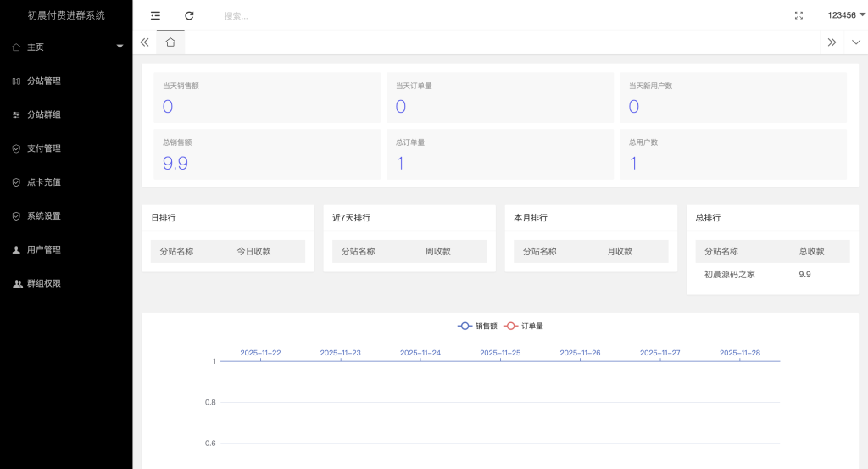The height and width of the screenshot is (469, 868).
Task: Toggle the sidebar collapse icon
Action: point(156,15)
